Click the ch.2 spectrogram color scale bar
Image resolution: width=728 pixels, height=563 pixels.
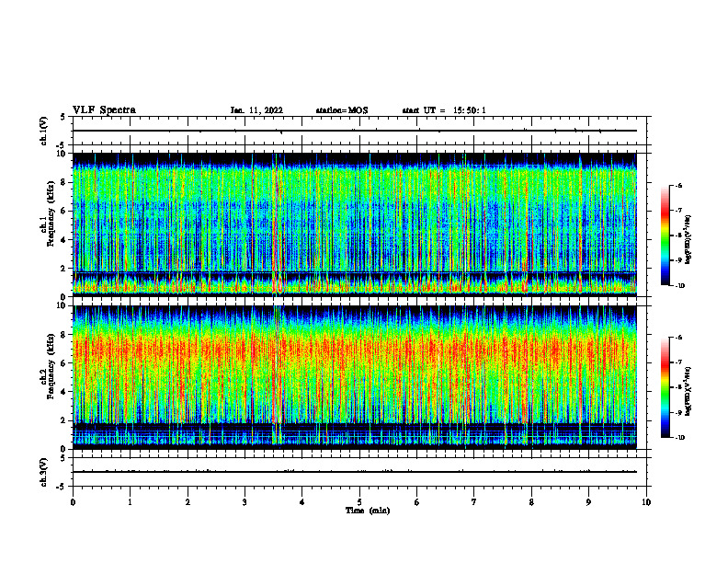[665, 387]
